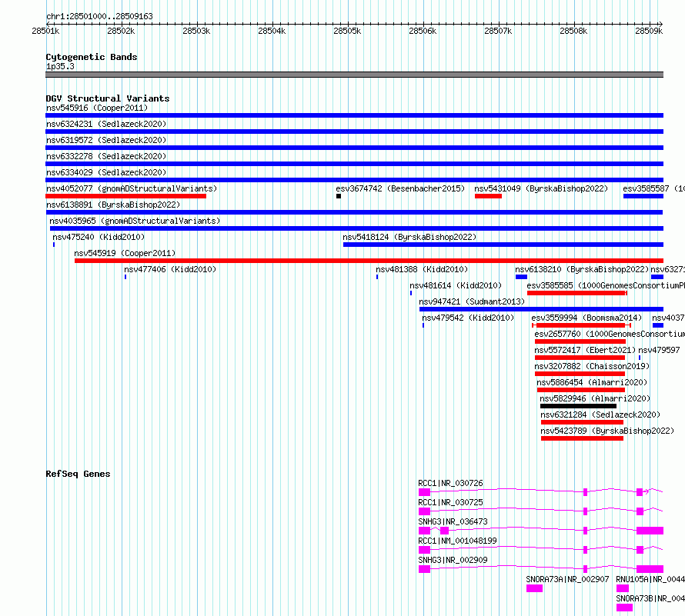
Task: Click the Cytogenetic Bands track title
Action: pos(92,57)
